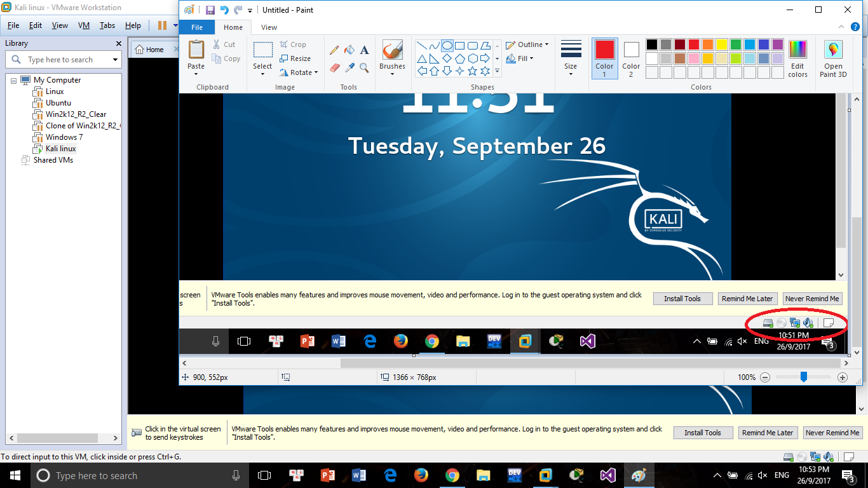Choose the Five-point star shape

coord(473,71)
